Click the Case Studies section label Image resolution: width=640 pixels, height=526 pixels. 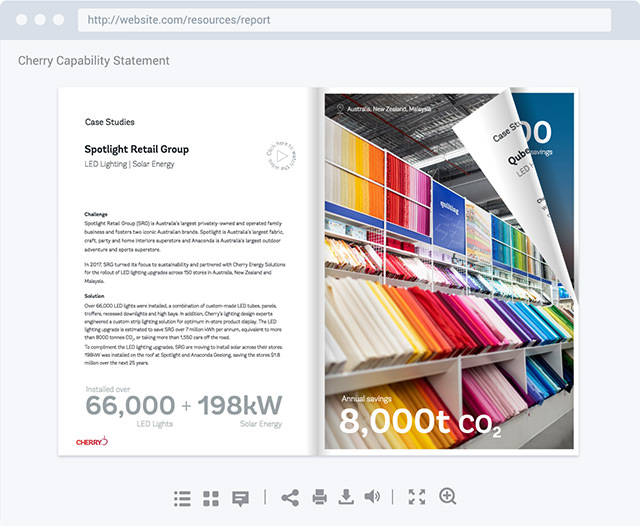pos(110,121)
